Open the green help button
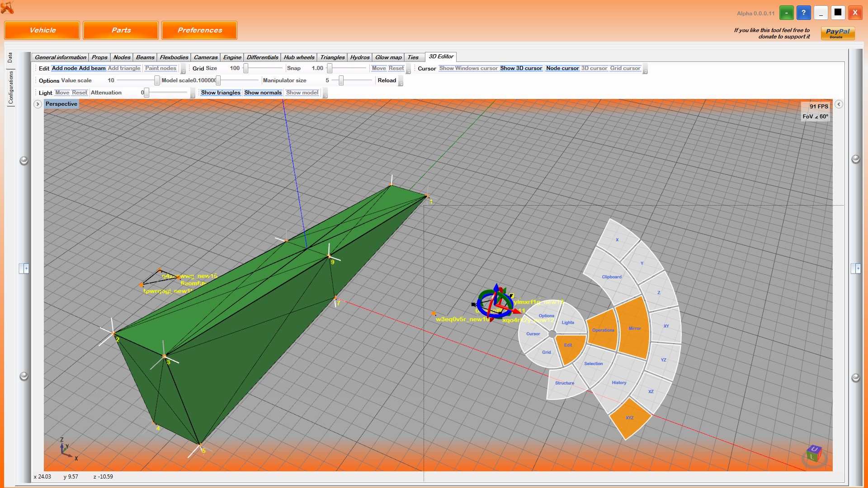This screenshot has height=488, width=868. [x=786, y=13]
